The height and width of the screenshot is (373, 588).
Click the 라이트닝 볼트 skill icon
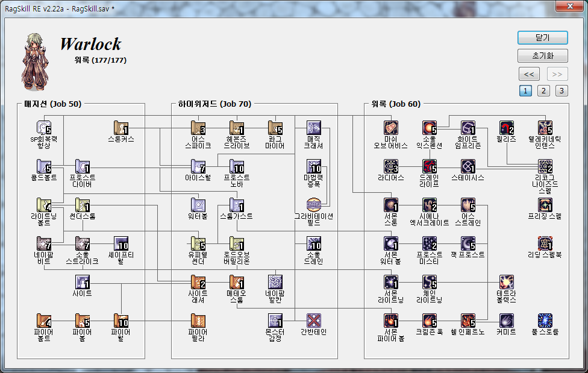pos(44,205)
